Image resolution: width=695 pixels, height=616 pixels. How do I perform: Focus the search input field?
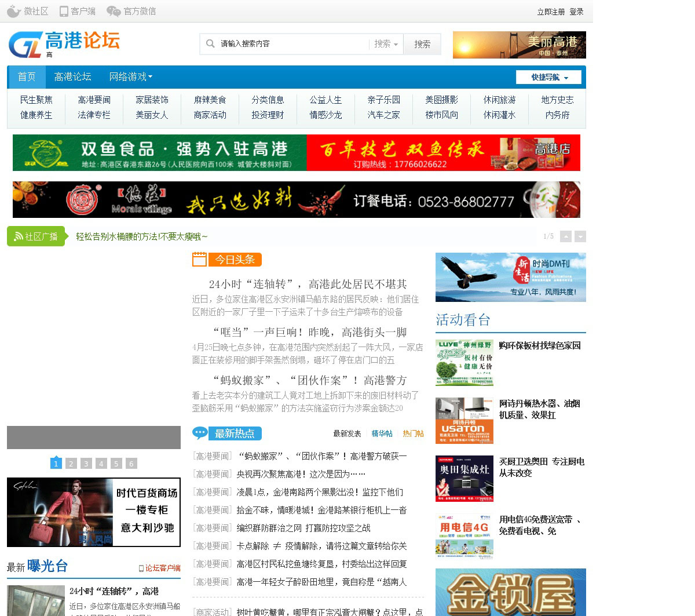point(292,43)
